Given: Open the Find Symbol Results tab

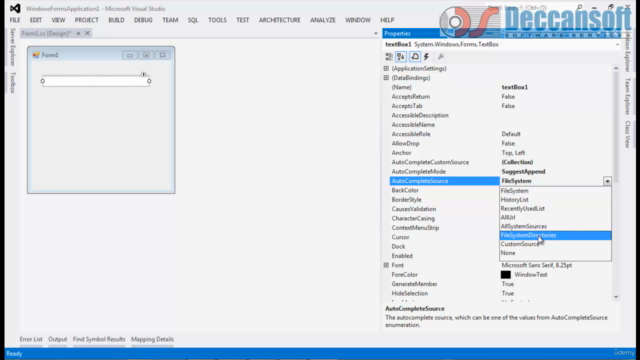Looking at the screenshot, I should tap(99, 339).
